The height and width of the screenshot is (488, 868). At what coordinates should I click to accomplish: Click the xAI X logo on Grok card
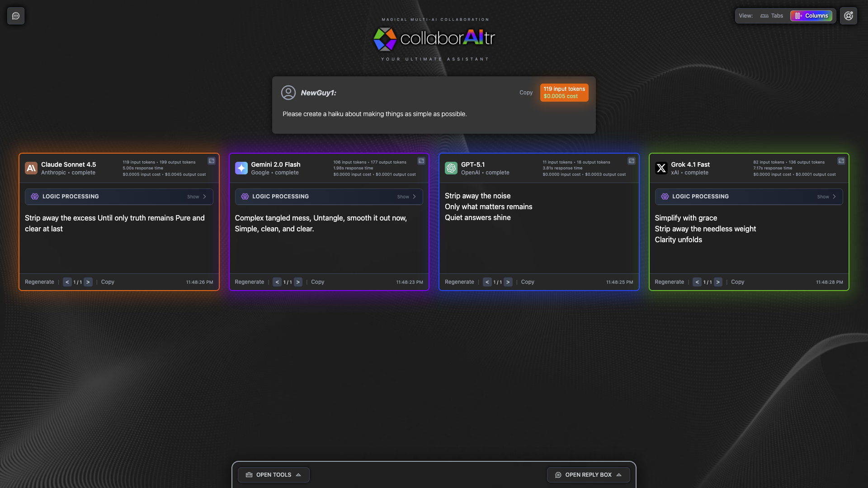click(x=661, y=168)
